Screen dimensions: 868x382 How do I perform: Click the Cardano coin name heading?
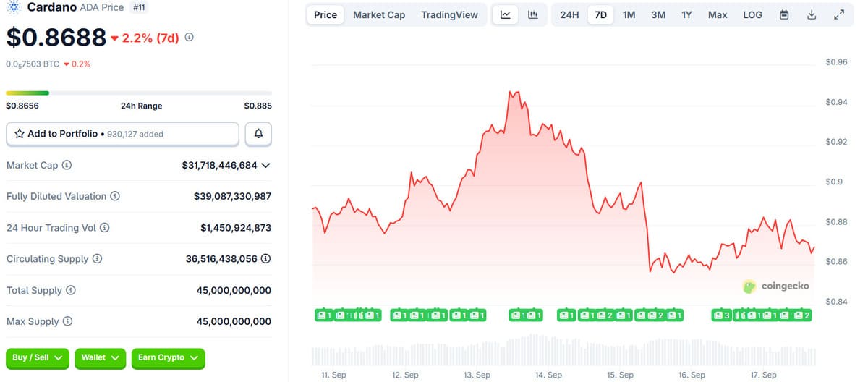(x=51, y=7)
